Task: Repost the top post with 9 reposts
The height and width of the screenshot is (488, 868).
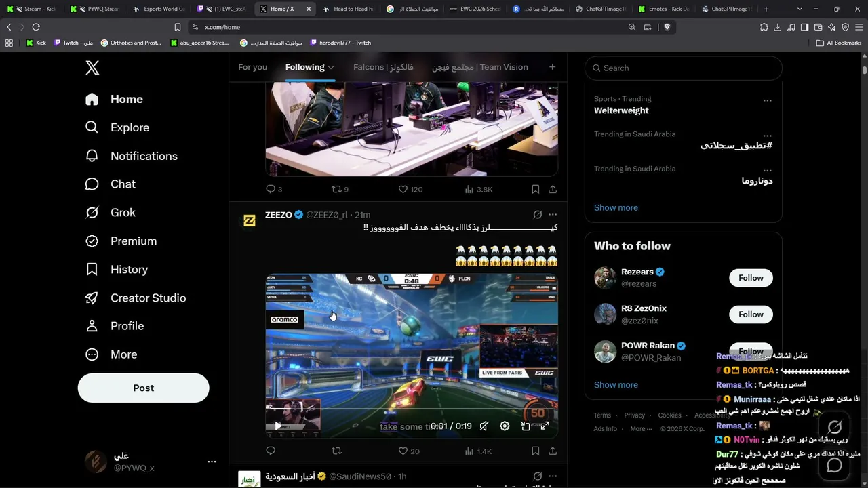Action: pyautogui.click(x=340, y=189)
